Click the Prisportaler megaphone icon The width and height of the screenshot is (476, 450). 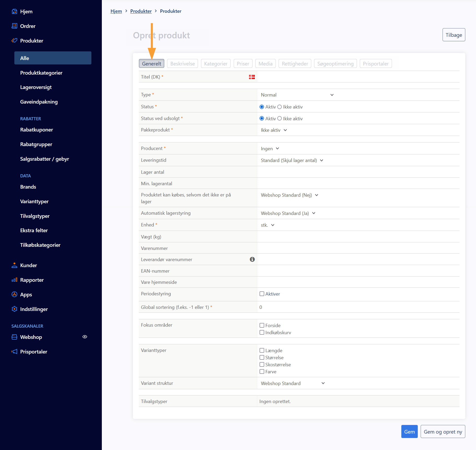(14, 352)
